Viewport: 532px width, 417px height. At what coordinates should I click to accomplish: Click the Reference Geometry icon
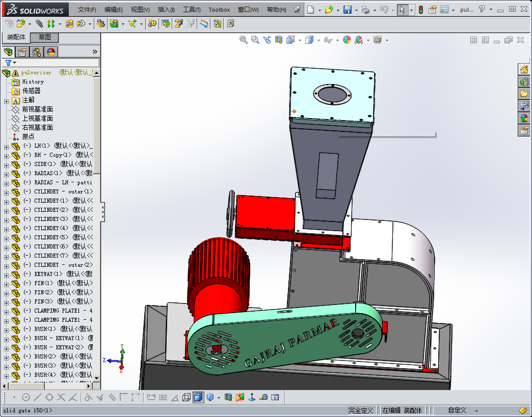[132, 23]
